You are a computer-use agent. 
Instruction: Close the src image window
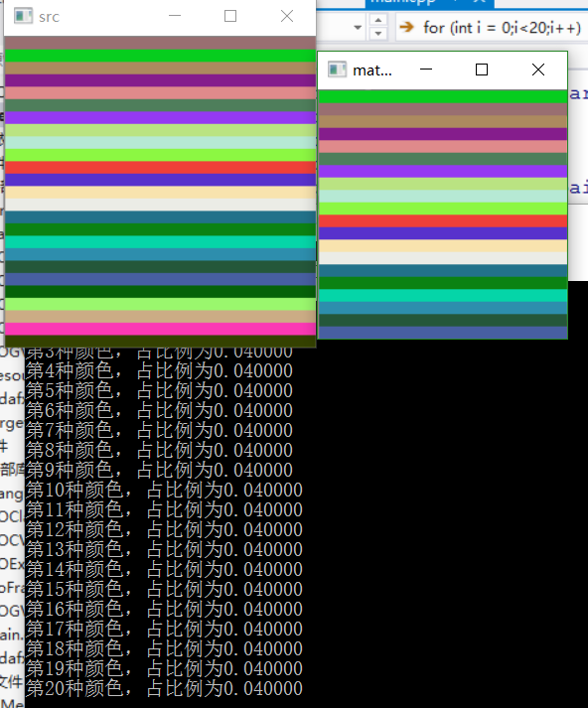[287, 16]
